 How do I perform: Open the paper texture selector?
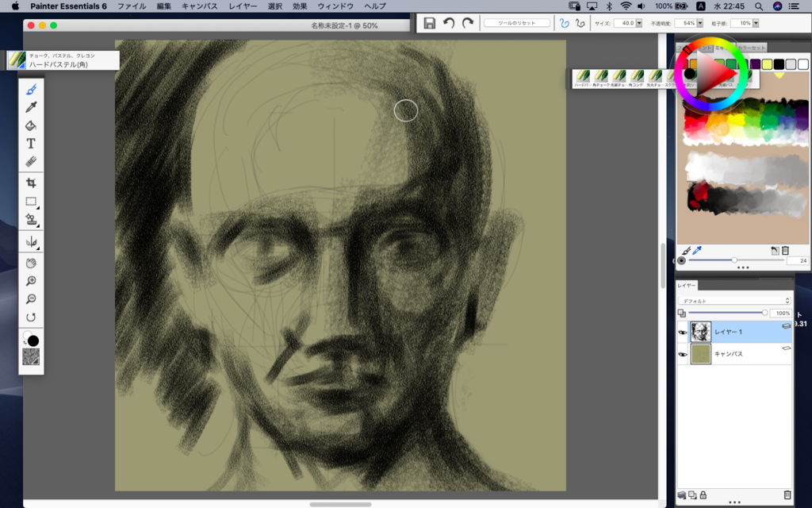click(31, 356)
